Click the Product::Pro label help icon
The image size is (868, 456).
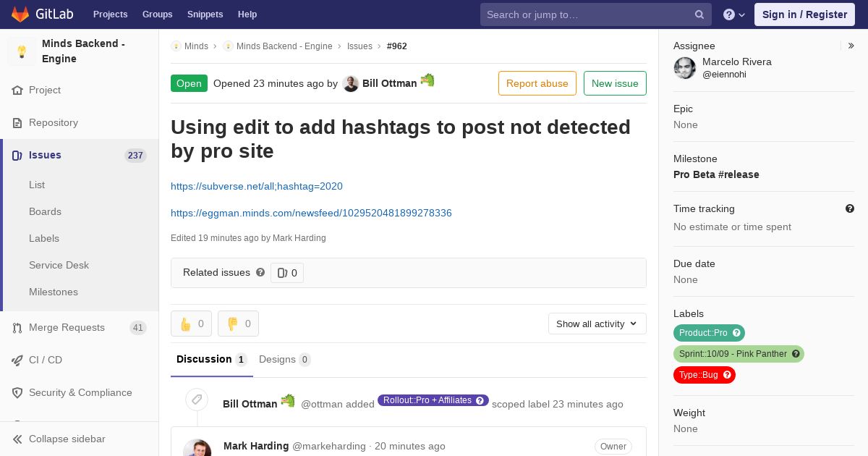(x=736, y=333)
